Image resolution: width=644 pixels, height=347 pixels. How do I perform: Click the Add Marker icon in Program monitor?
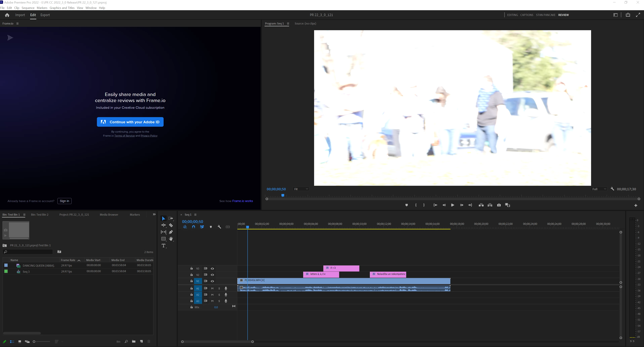click(x=406, y=205)
